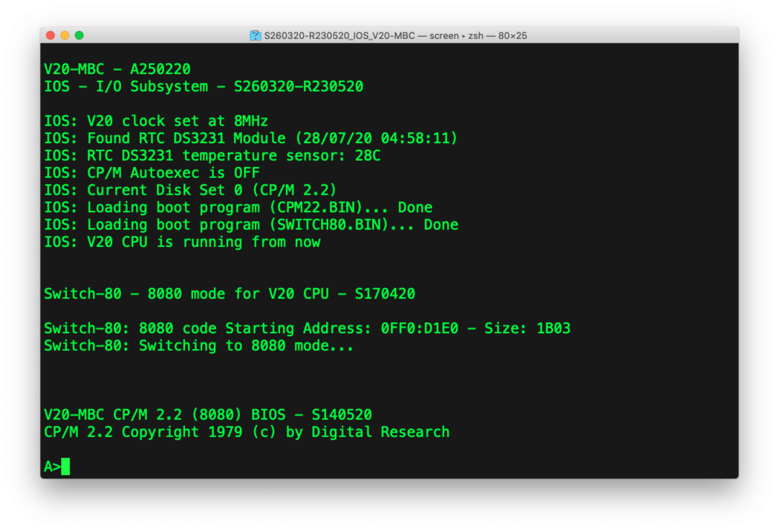The height and width of the screenshot is (532, 779).
Task: Click the 'V20 clock set at 8MHz' line
Action: (156, 121)
